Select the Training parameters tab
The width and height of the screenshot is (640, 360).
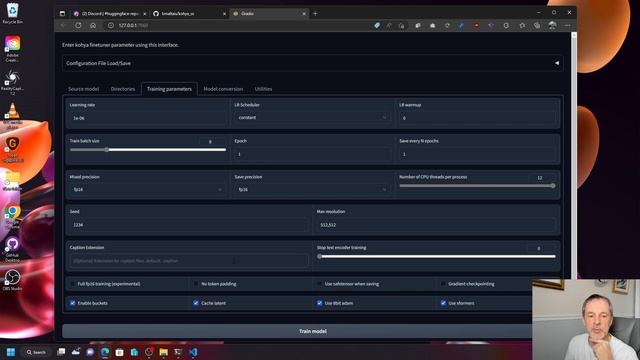pos(169,89)
